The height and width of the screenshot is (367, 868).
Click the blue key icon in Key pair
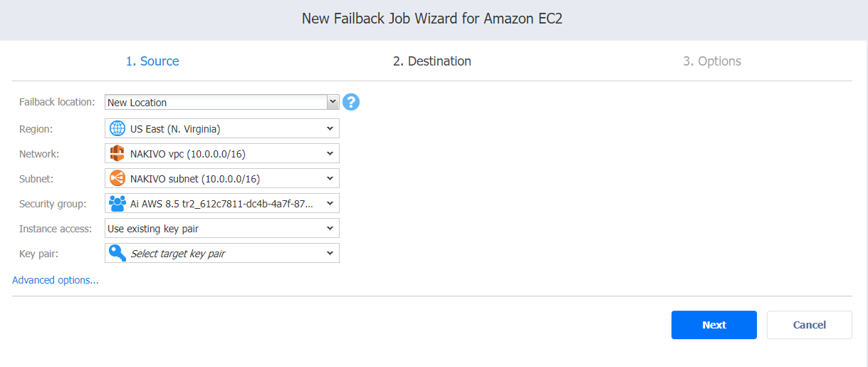tap(117, 253)
